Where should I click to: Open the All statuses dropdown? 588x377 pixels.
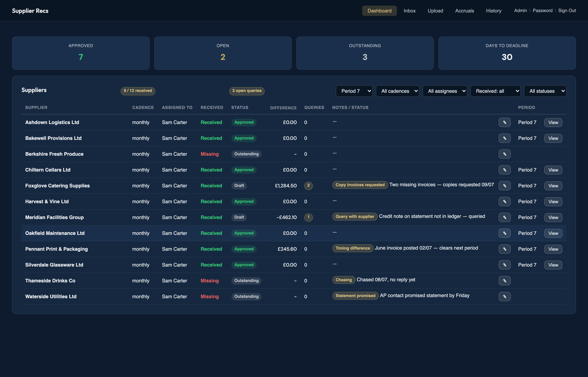pyautogui.click(x=545, y=91)
